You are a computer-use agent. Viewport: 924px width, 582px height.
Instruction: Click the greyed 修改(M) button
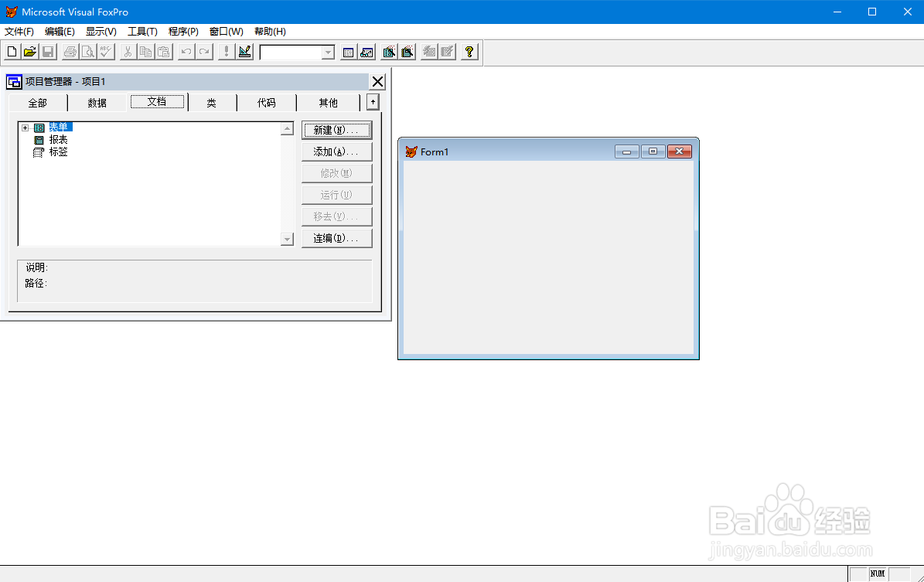click(336, 173)
